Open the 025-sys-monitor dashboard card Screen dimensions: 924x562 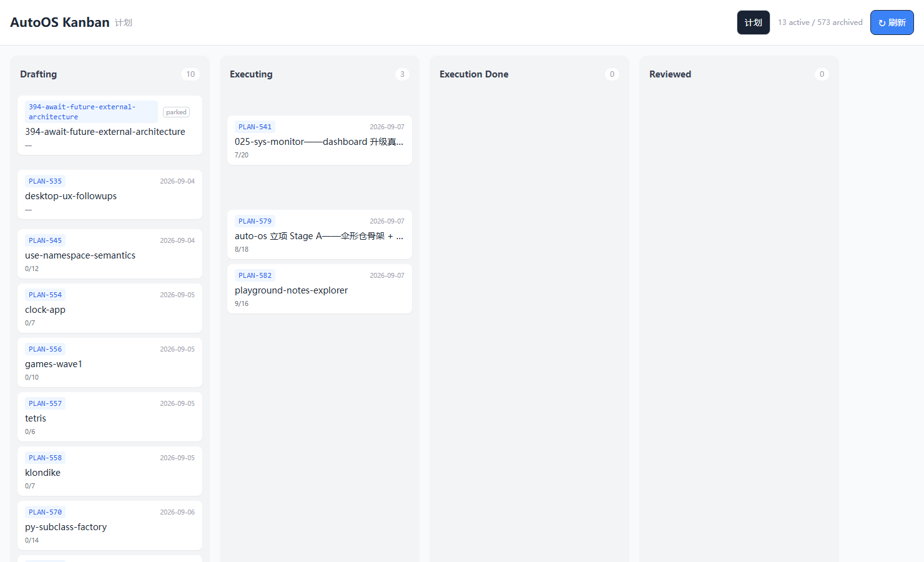click(320, 140)
